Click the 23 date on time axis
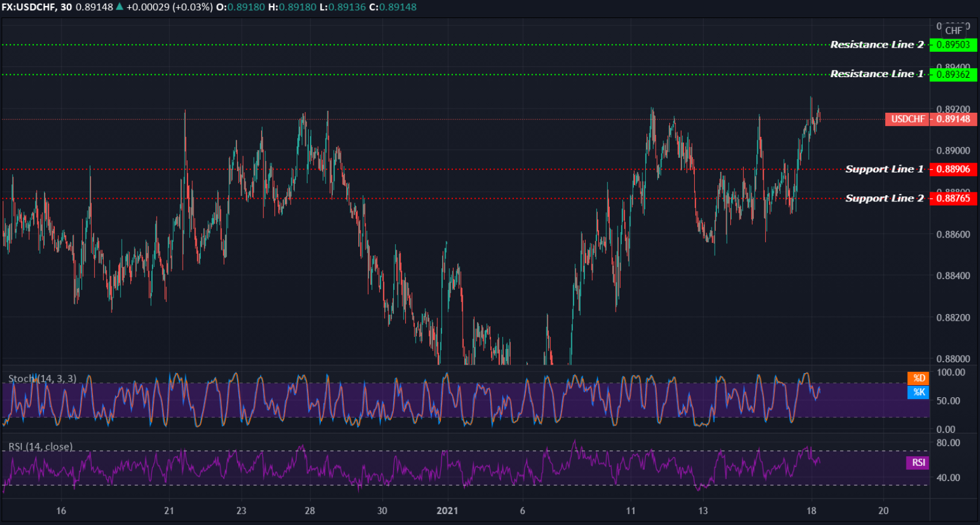The width and height of the screenshot is (980, 525). pos(241,511)
